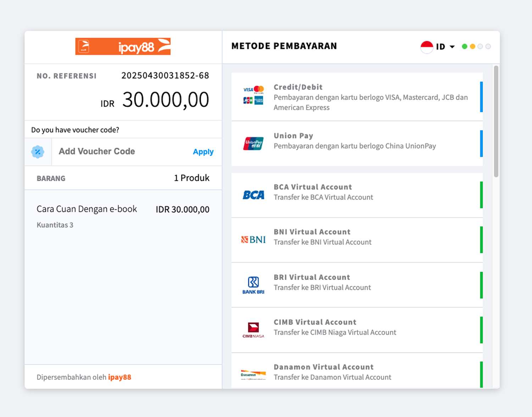
Task: Focus the Add Voucher Code field
Action: pos(122,152)
